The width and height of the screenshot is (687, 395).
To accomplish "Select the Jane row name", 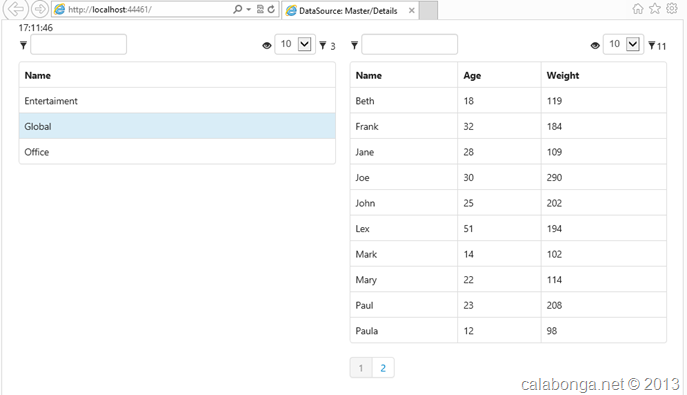I will point(365,152).
